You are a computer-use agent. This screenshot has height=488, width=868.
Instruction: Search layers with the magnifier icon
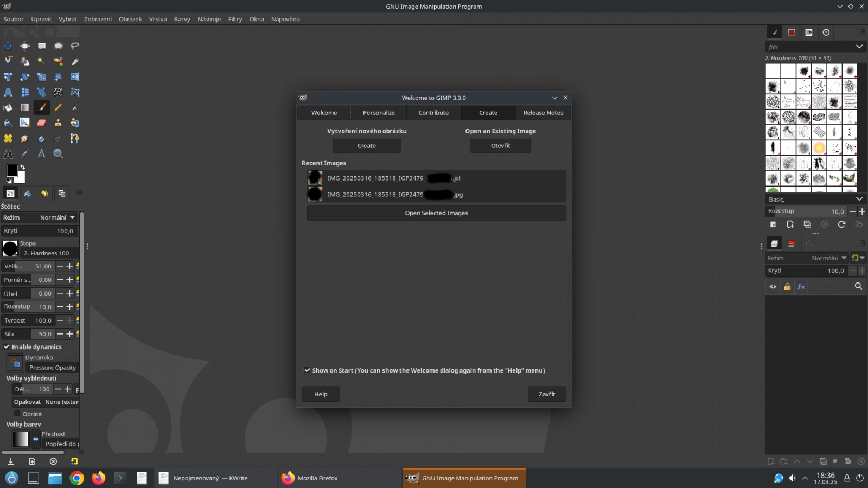pyautogui.click(x=858, y=286)
